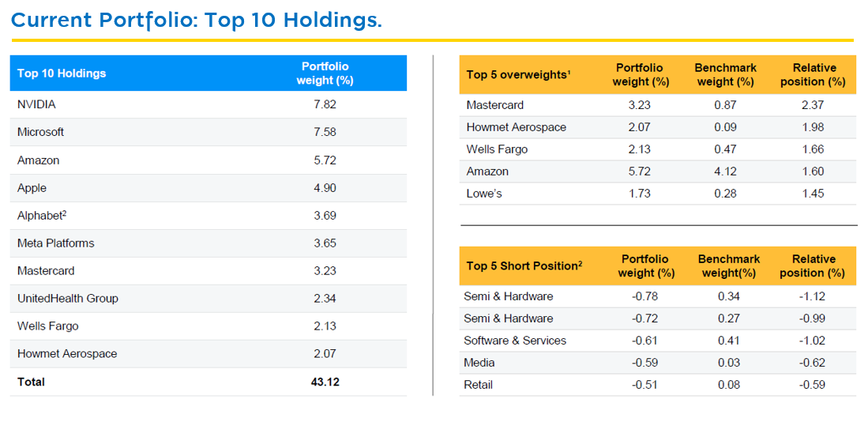
Task: Select the blue "Top 10 Holdings" column header
Action: [62, 73]
